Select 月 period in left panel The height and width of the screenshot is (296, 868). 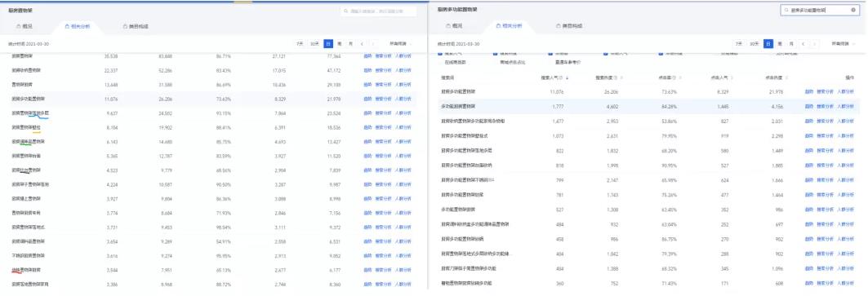coord(350,43)
